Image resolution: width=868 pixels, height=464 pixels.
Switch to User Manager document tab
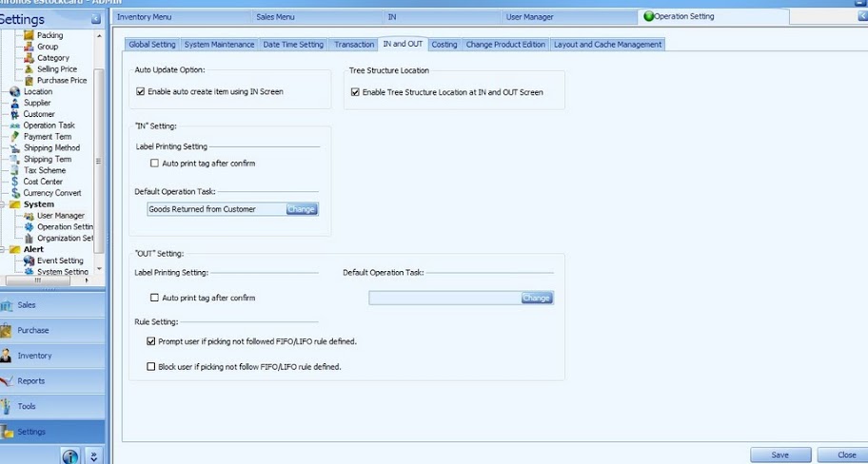point(569,17)
